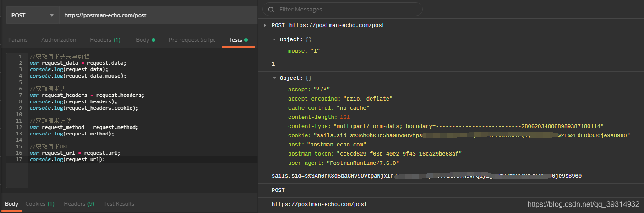Switch to the Params tab

coord(18,40)
